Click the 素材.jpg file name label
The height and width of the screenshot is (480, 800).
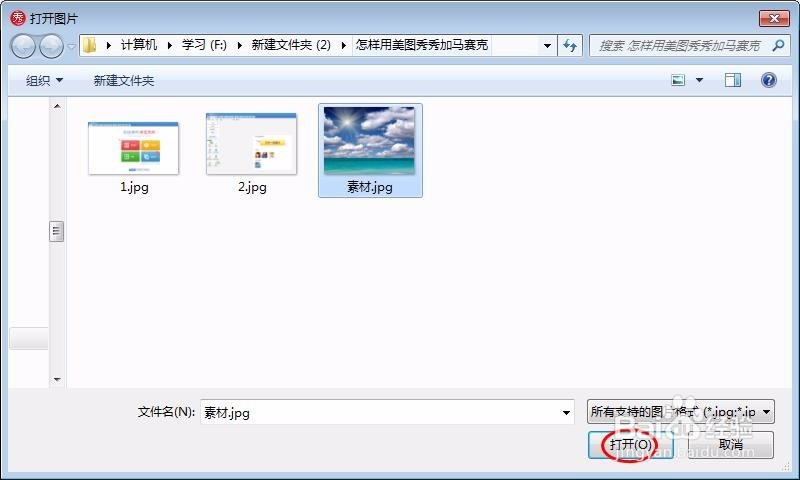(370, 187)
